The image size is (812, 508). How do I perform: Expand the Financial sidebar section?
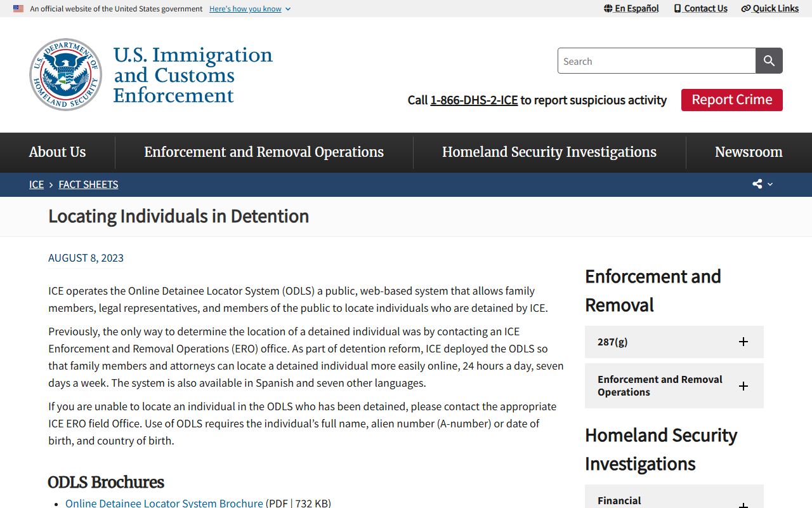674,497
